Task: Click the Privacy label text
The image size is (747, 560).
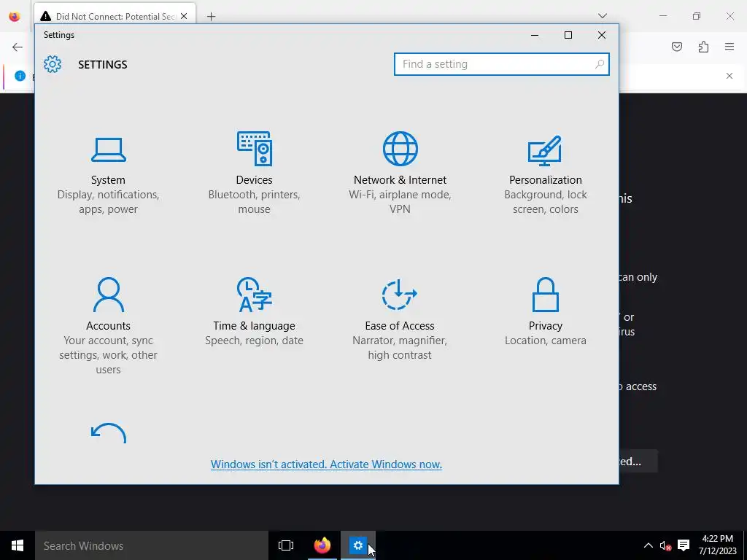Action: pyautogui.click(x=546, y=326)
